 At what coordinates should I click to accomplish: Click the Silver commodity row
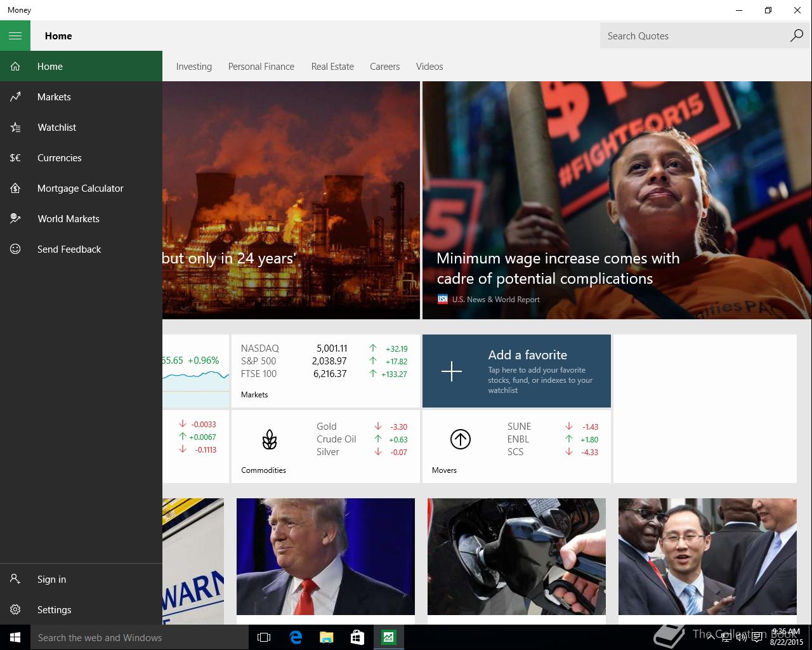[x=362, y=451]
